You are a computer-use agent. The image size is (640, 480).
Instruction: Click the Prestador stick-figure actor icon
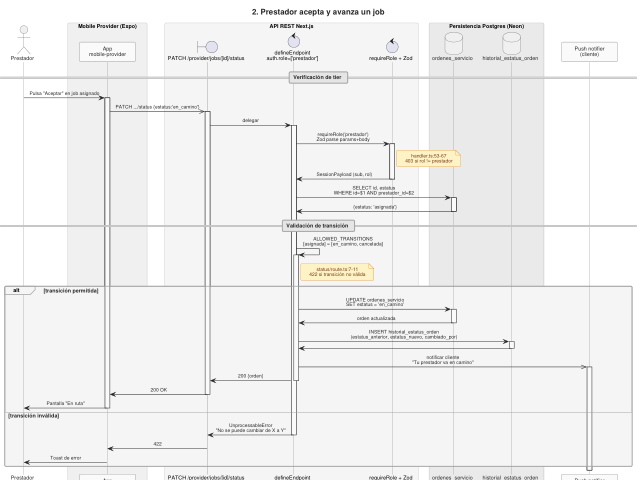point(24,40)
